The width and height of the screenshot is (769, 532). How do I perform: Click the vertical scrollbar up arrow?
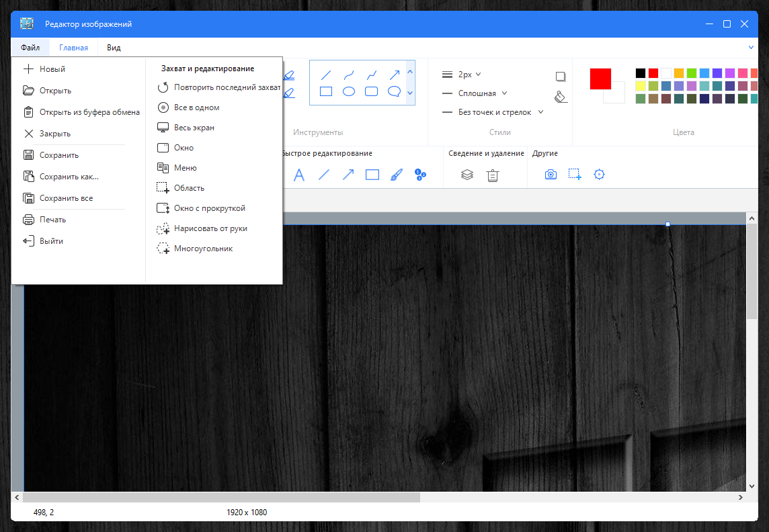(x=752, y=218)
